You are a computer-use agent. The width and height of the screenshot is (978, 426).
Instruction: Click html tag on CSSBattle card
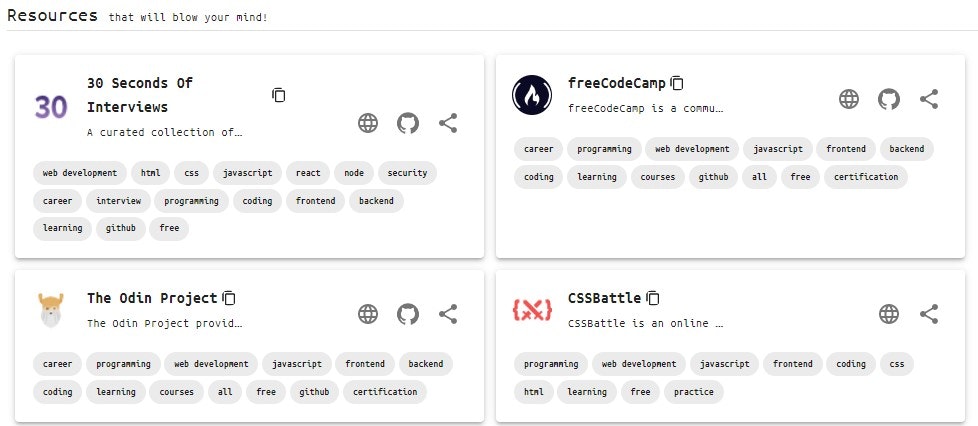point(533,392)
